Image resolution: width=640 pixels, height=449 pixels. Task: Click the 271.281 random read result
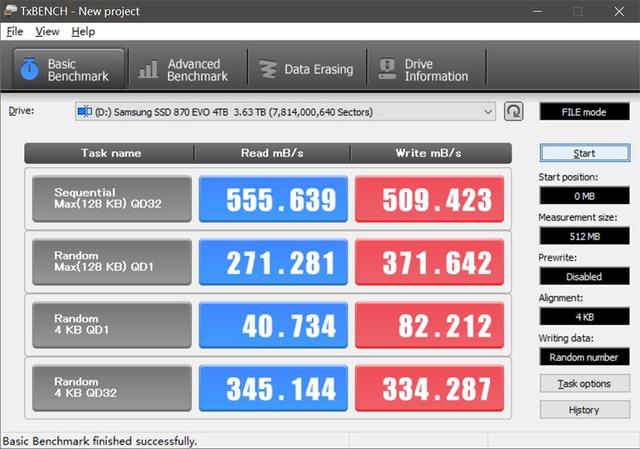273,262
